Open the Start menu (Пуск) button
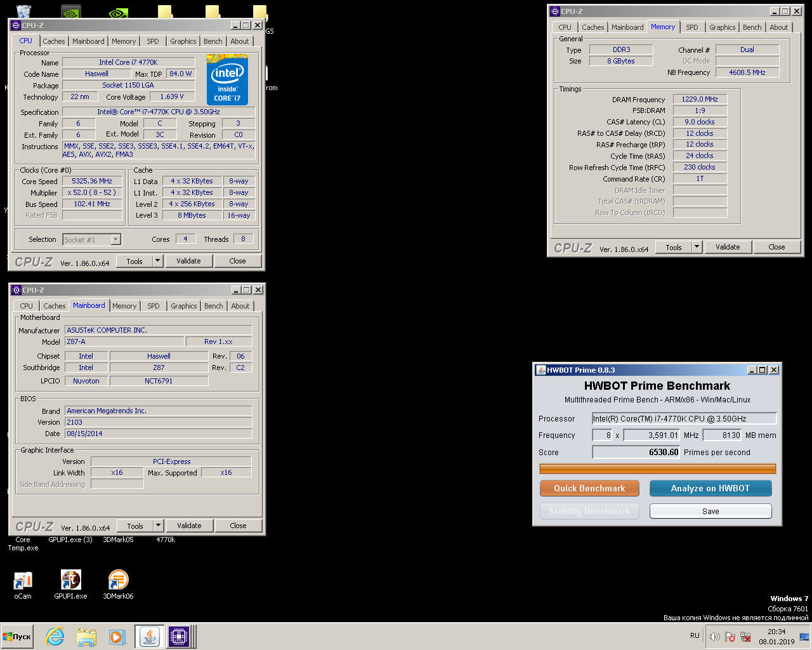 pos(17,637)
